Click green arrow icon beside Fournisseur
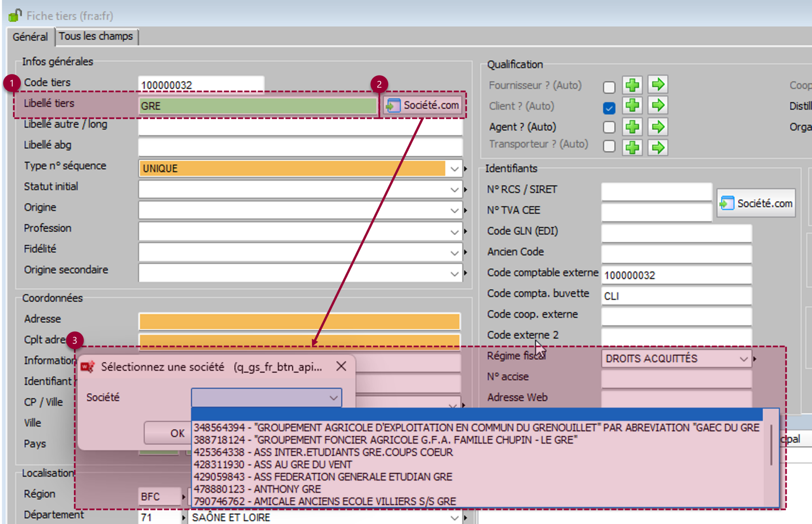The image size is (812, 524). [x=658, y=85]
